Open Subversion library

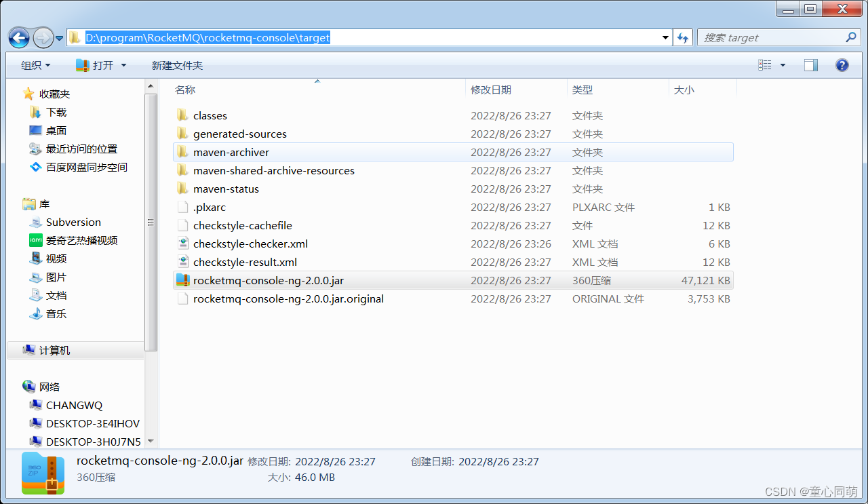73,222
